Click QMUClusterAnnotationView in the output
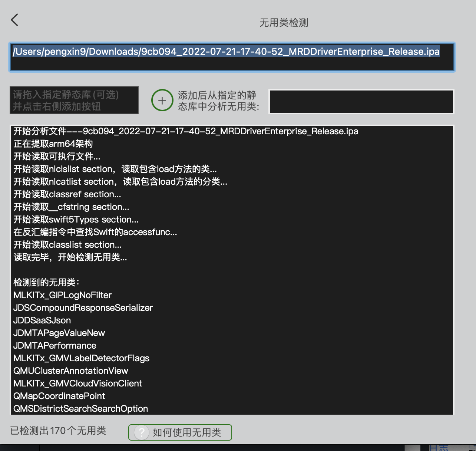 pos(70,371)
